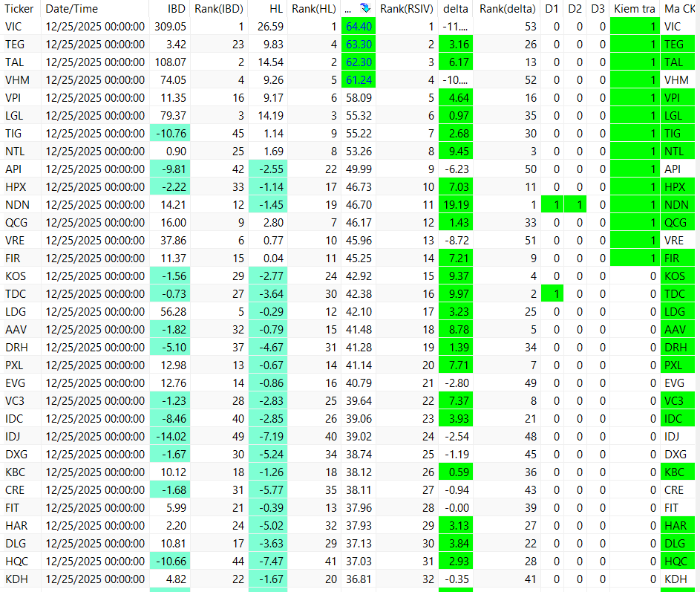Image resolution: width=700 pixels, height=592 pixels.
Task: Select the green NDN cell in Ma CK column
Action: click(677, 204)
